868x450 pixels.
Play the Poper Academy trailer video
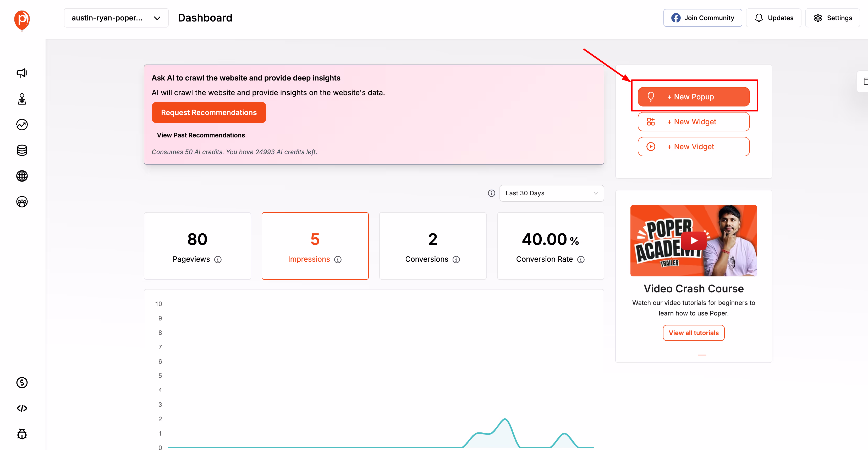click(x=694, y=240)
